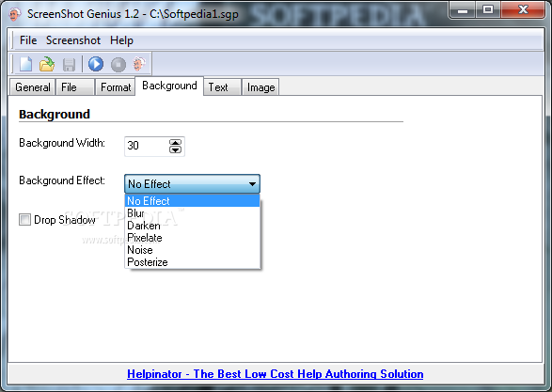Click the genius face toolbar icon
This screenshot has width=552, height=392.
pyautogui.click(x=139, y=64)
